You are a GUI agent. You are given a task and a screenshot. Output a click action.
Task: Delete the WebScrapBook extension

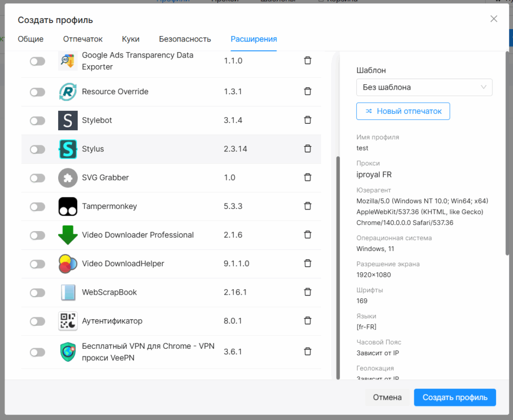308,292
